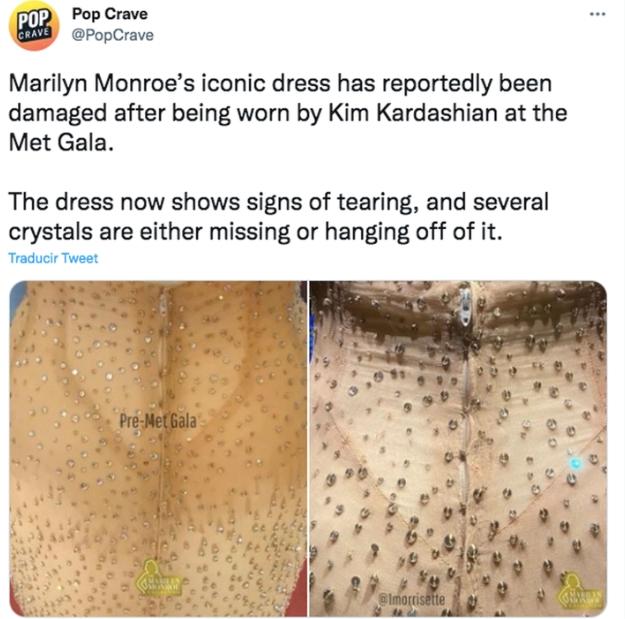Click the Pre-Met Gala caption on photo
The image size is (625, 619).
pyautogui.click(x=158, y=421)
